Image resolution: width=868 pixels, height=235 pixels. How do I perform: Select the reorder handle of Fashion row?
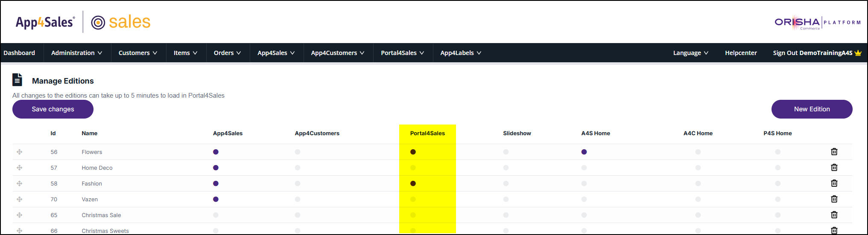point(20,183)
